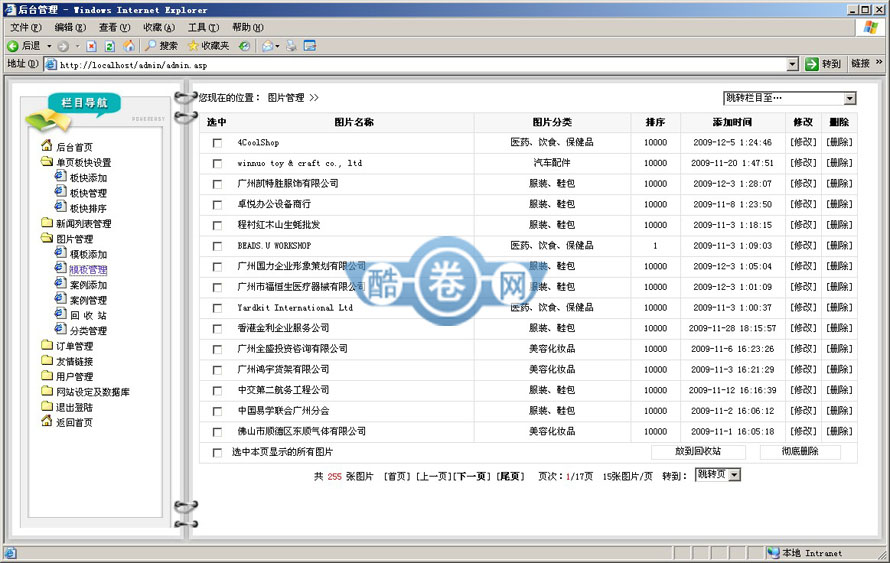Check the BEADS.U WORKSHOP row checkbox
The image size is (890, 563).
[217, 246]
